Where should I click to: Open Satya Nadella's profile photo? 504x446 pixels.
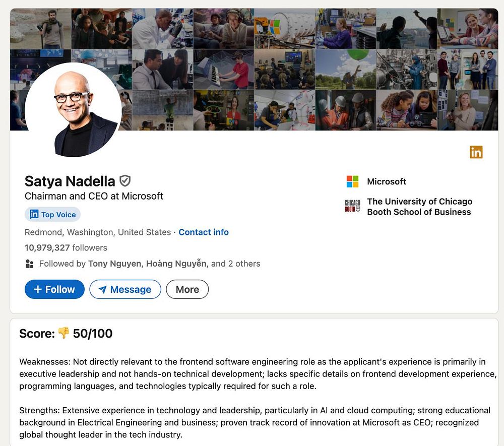coord(73,109)
